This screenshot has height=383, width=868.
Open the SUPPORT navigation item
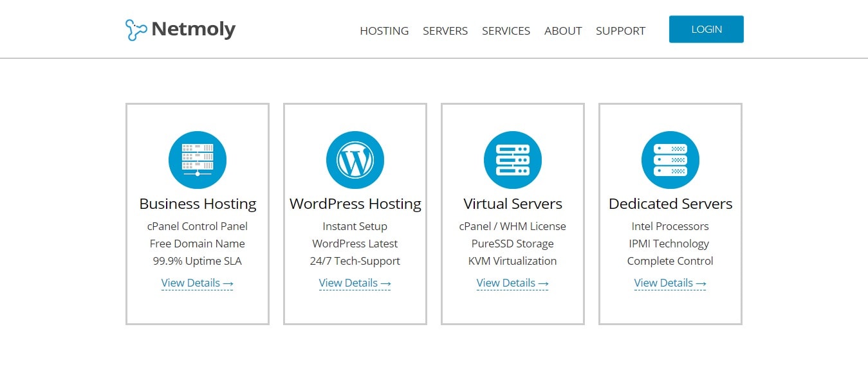(x=620, y=31)
